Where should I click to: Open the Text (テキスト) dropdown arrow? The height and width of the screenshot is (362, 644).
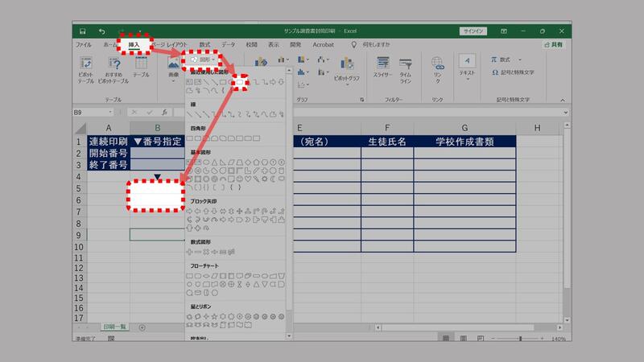click(467, 80)
